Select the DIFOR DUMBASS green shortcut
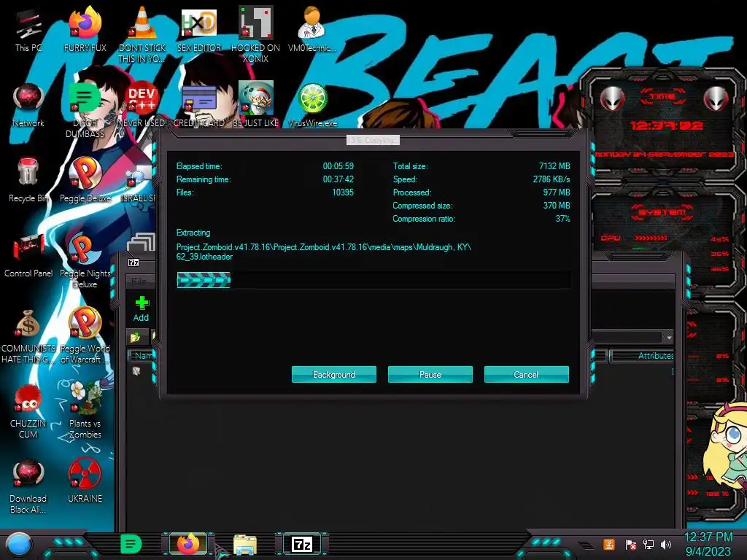Viewport: 747px width, 560px height. (x=85, y=109)
